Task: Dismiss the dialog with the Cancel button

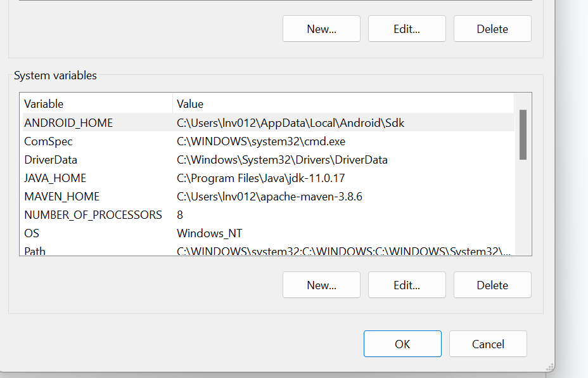Action: pos(488,344)
